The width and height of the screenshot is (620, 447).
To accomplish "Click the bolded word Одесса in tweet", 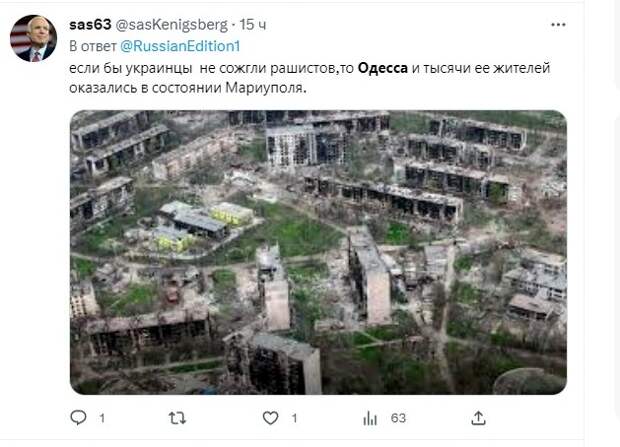I will click(382, 68).
